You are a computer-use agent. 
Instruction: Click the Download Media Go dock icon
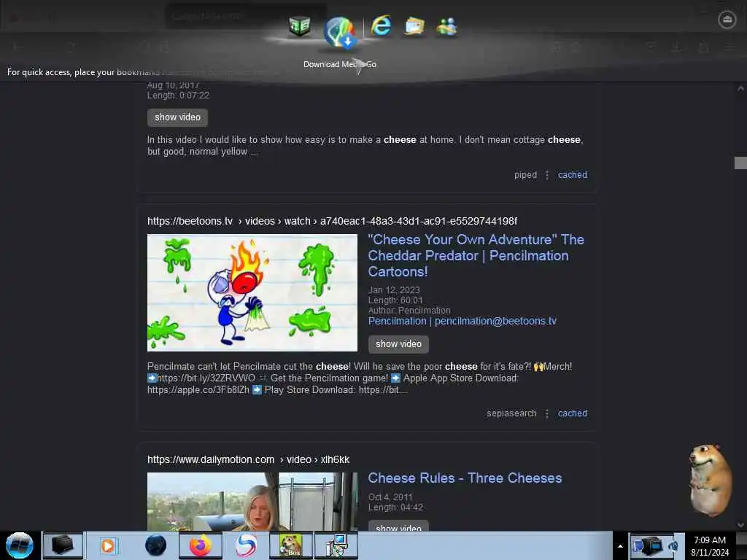pos(339,32)
